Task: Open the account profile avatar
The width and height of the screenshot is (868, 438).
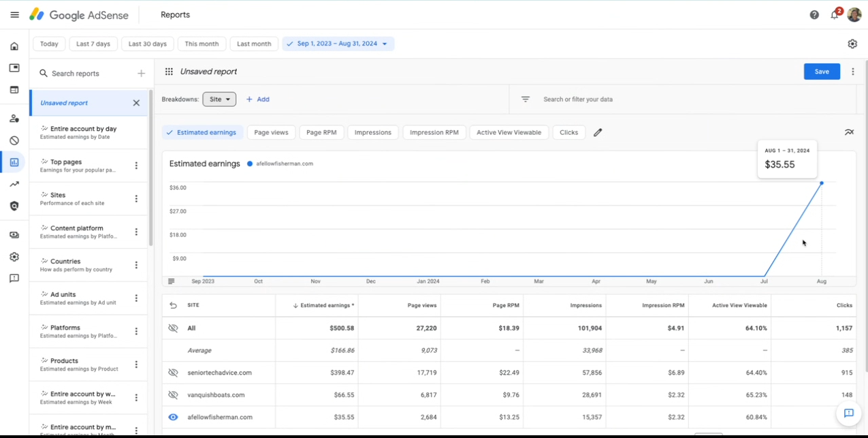Action: click(854, 14)
